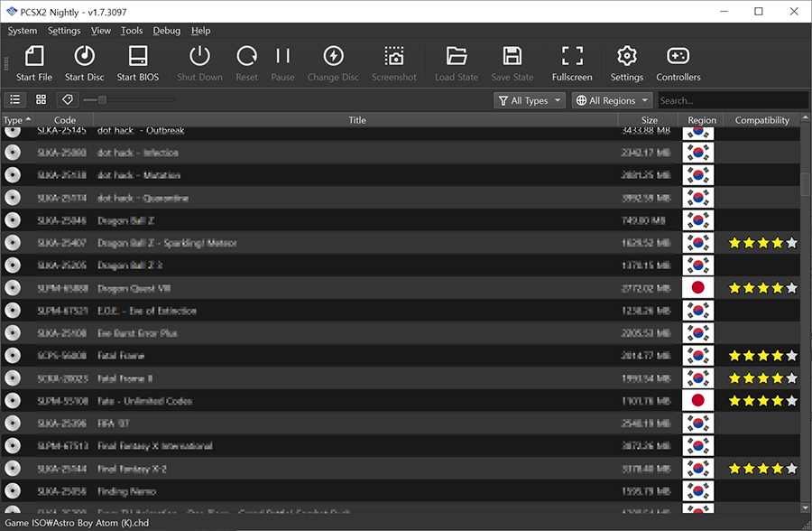812x531 pixels.
Task: Open the System menu
Action: coord(23,31)
